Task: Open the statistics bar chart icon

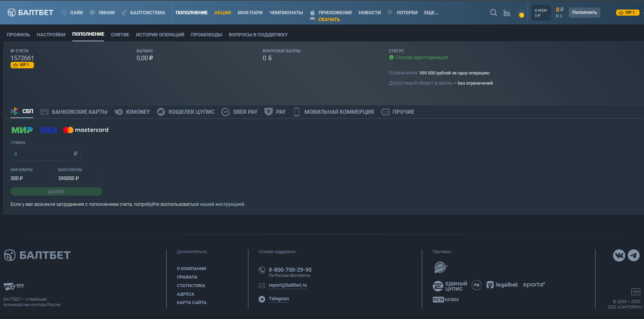Action: pyautogui.click(x=507, y=13)
